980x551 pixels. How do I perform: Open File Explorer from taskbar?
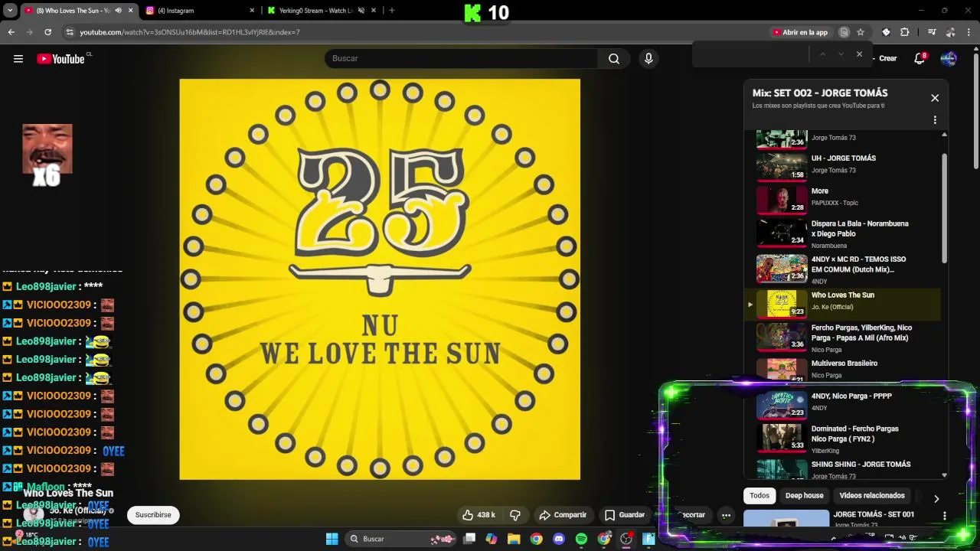(514, 539)
